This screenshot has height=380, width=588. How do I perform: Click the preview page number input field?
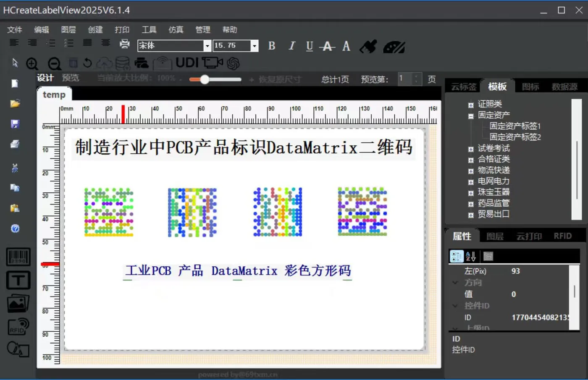pyautogui.click(x=405, y=79)
